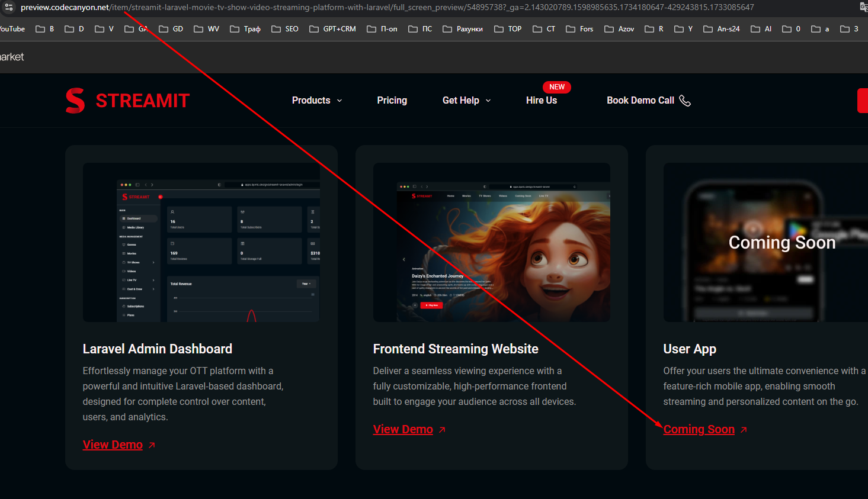This screenshot has height=499, width=868.
Task: Open the Azov bookmark folder
Action: [x=619, y=28]
